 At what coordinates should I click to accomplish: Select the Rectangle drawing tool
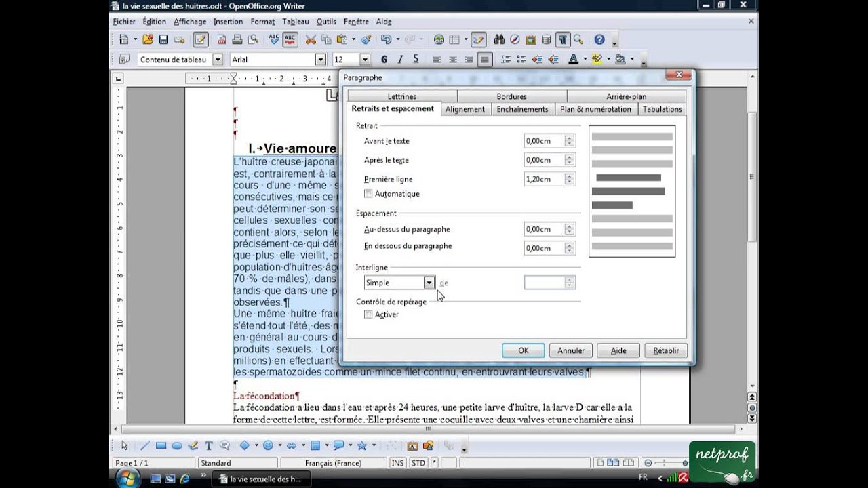(161, 446)
